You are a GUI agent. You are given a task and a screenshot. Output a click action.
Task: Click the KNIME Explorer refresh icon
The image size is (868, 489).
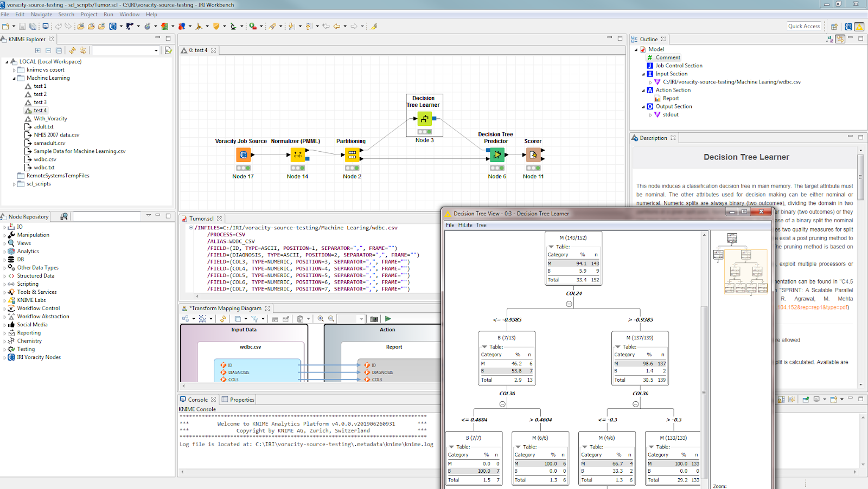(x=72, y=50)
